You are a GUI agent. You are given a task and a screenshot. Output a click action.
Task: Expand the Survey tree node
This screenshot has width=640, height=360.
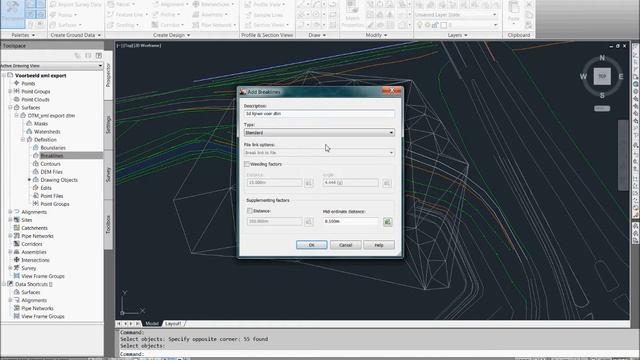click(10, 268)
